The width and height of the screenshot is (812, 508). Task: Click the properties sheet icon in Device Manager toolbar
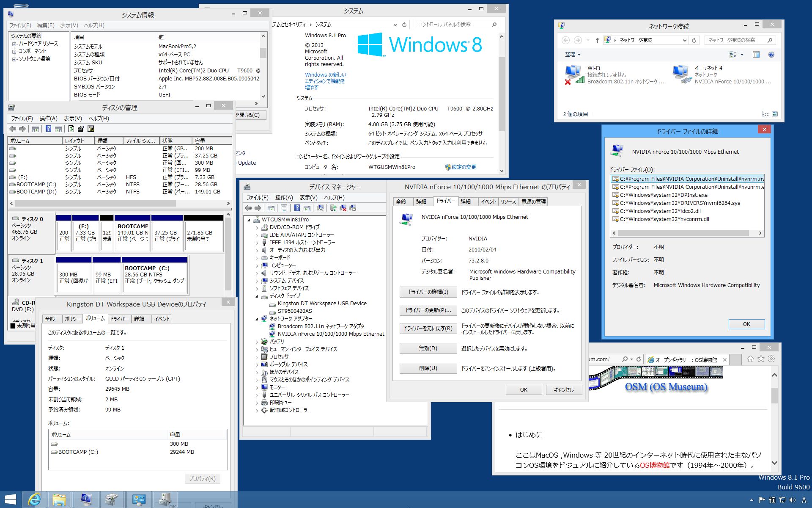[284, 208]
